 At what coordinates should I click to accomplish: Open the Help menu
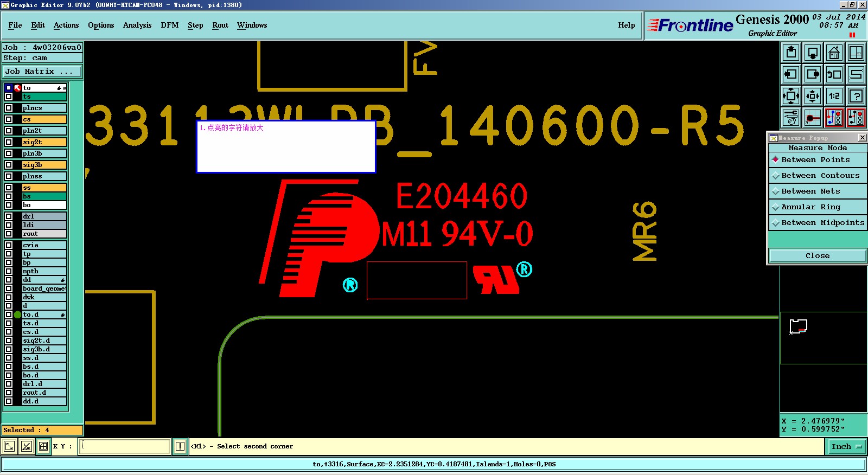pos(627,25)
